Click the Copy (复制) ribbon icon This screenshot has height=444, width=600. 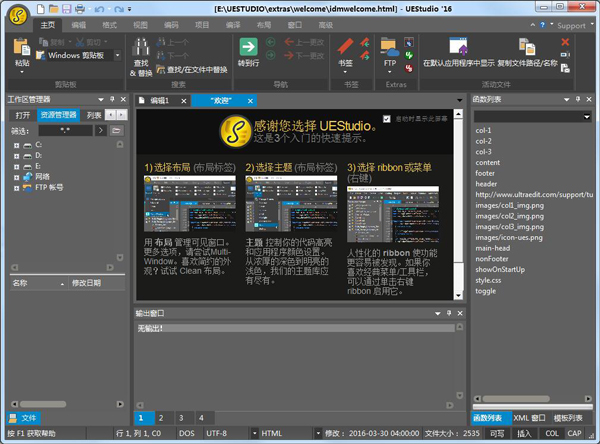click(44, 42)
